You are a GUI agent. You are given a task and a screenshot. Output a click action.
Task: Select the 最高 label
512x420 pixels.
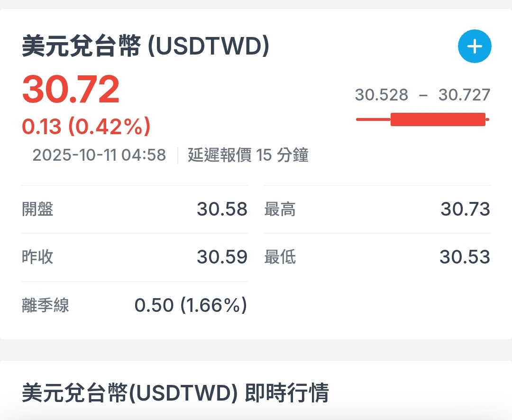coord(280,209)
